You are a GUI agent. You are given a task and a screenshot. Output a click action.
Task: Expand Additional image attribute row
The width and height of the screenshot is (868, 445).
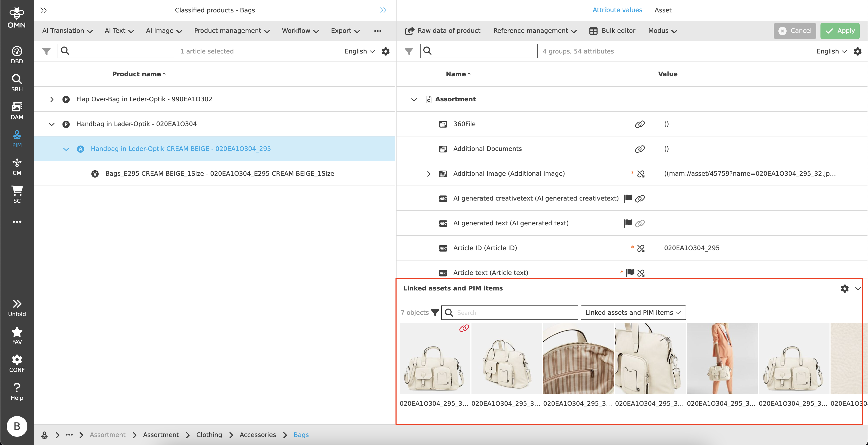tap(428, 174)
